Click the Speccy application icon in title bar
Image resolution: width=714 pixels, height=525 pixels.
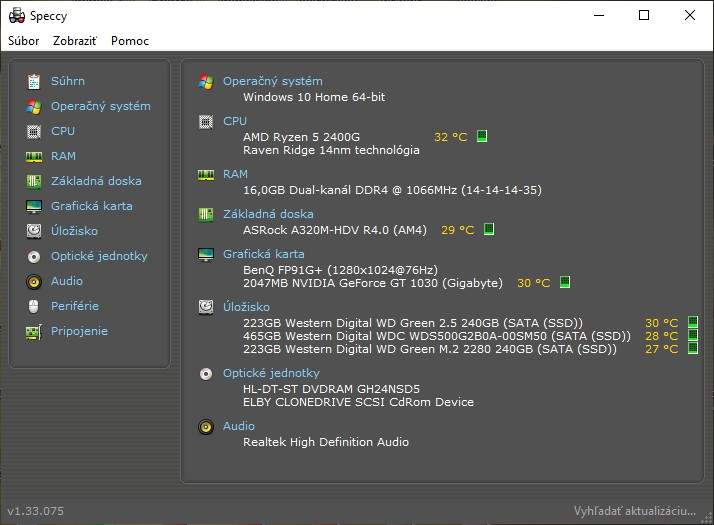(16, 15)
